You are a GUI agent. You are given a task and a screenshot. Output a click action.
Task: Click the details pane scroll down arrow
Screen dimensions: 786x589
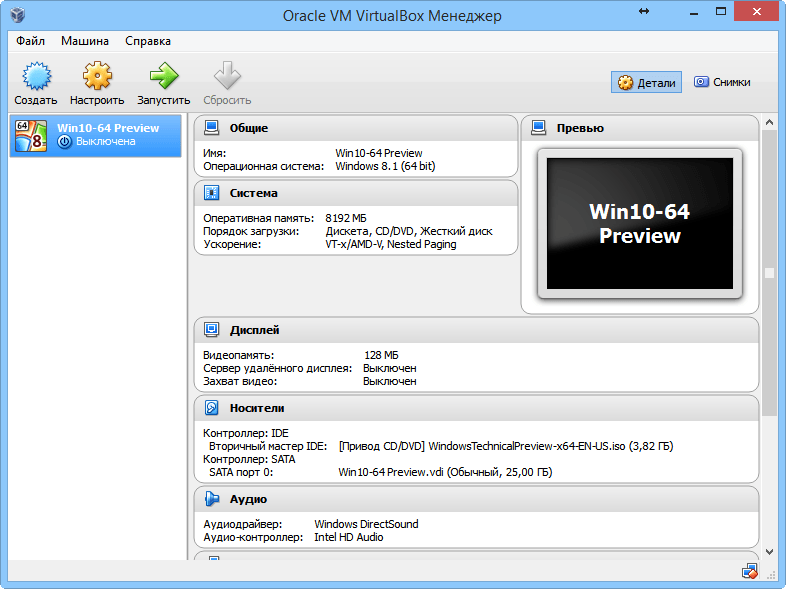(769, 552)
